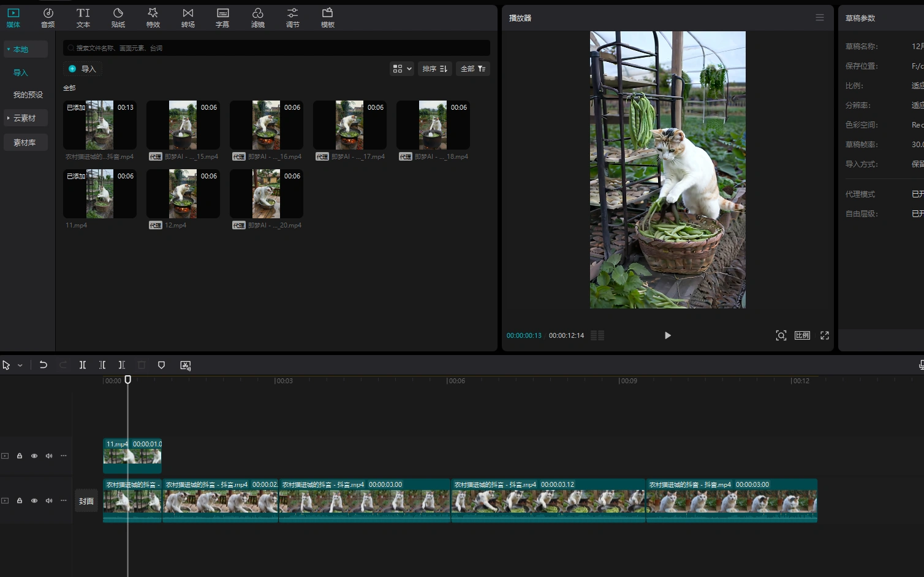The height and width of the screenshot is (577, 924).
Task: Open the 比例 aspect ratio button
Action: coord(802,335)
